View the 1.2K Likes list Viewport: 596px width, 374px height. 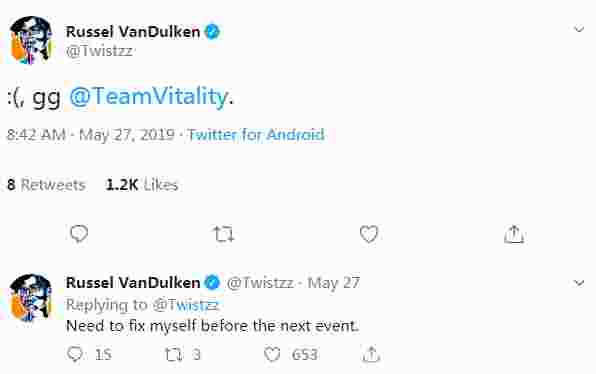(142, 185)
